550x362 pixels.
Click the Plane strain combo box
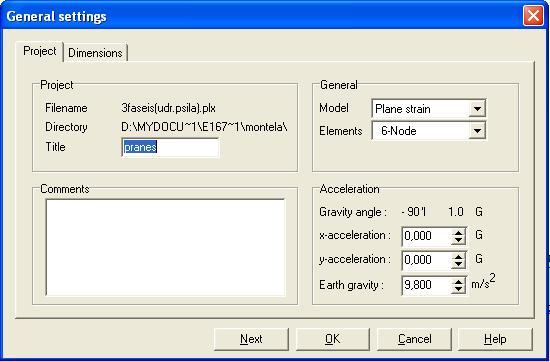pos(429,109)
